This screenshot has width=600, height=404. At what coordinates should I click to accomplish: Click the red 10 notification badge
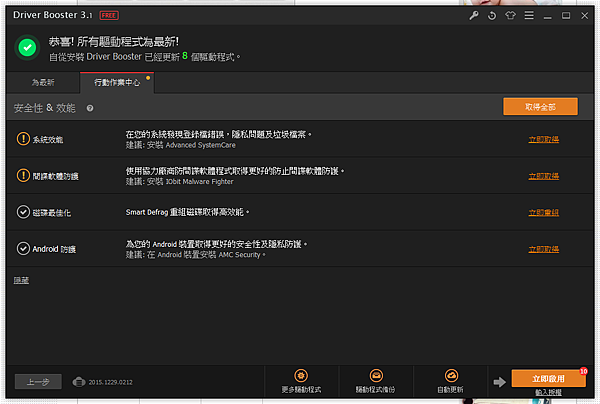pyautogui.click(x=584, y=371)
